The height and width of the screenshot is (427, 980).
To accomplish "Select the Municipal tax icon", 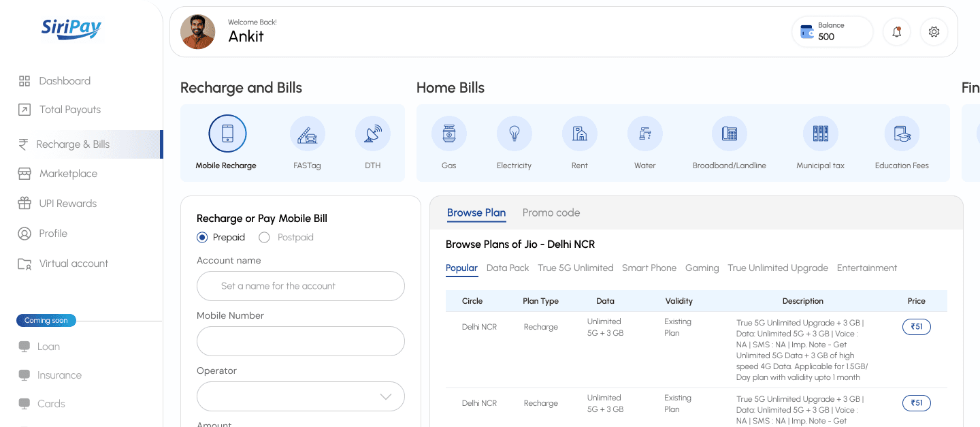I will tap(820, 133).
